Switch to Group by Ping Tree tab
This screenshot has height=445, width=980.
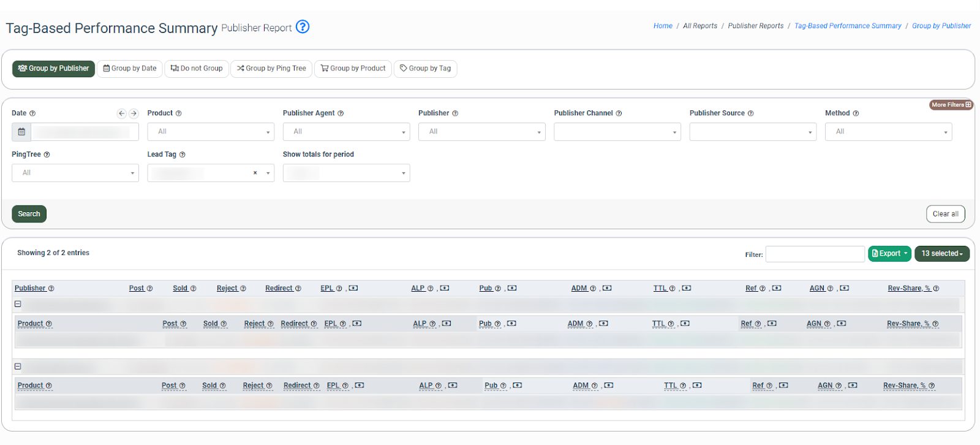(271, 69)
